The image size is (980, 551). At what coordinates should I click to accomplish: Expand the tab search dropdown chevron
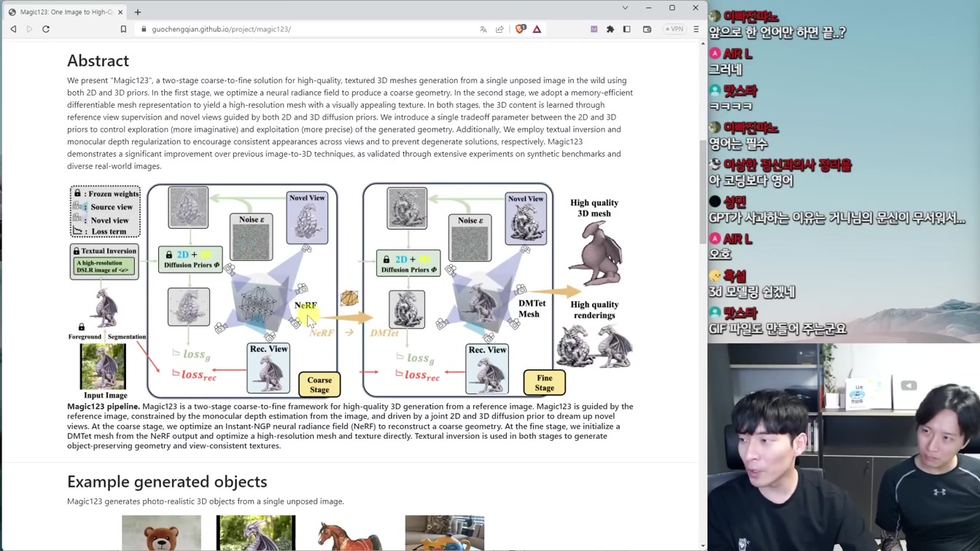coord(625,8)
